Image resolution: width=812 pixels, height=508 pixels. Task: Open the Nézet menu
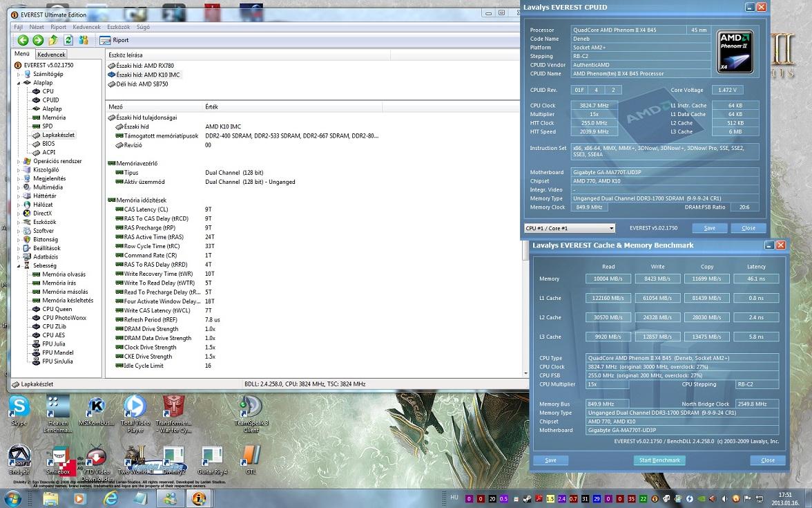pos(37,27)
